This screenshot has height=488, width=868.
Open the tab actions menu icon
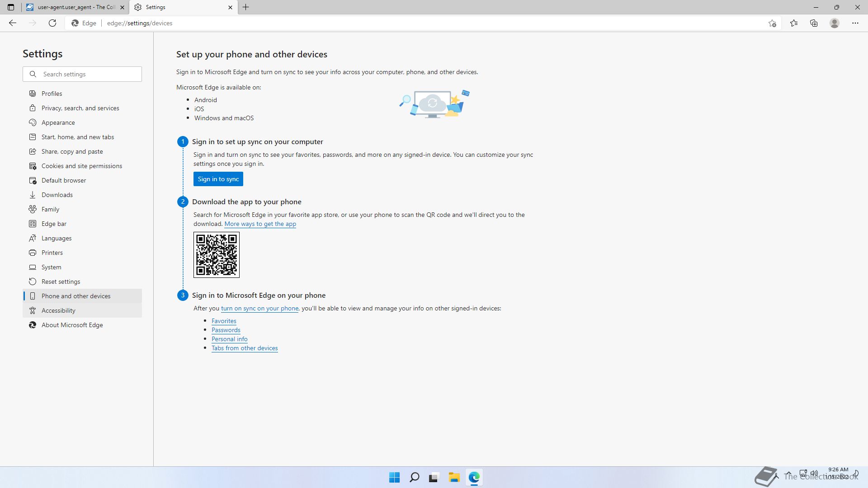[x=11, y=7]
